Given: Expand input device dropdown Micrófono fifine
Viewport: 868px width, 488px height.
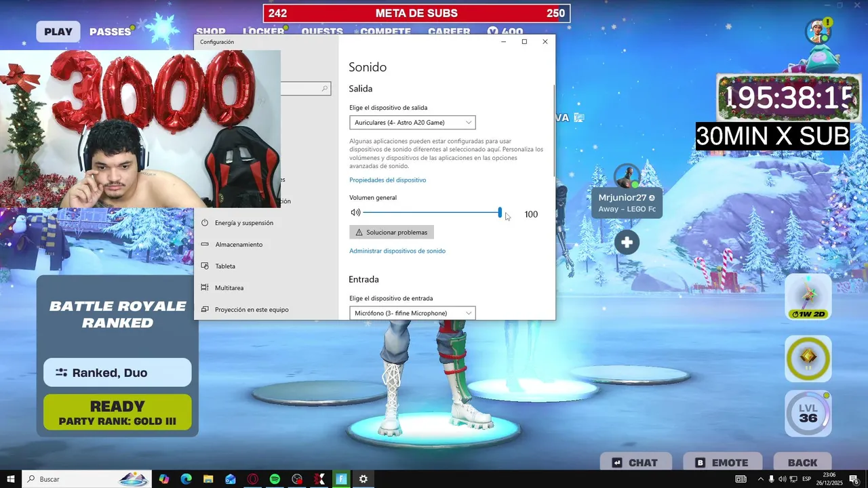Looking at the screenshot, I should pyautogui.click(x=412, y=313).
